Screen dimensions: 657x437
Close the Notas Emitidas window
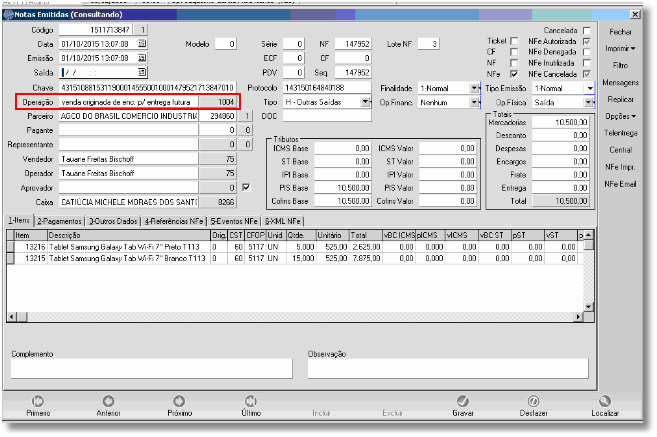pyautogui.click(x=635, y=15)
